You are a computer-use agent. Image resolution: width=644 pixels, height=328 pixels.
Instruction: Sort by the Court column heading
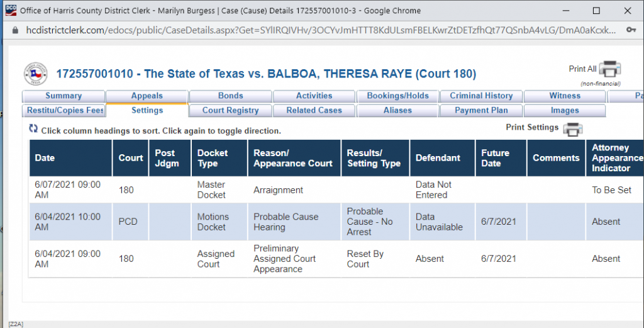coord(131,158)
